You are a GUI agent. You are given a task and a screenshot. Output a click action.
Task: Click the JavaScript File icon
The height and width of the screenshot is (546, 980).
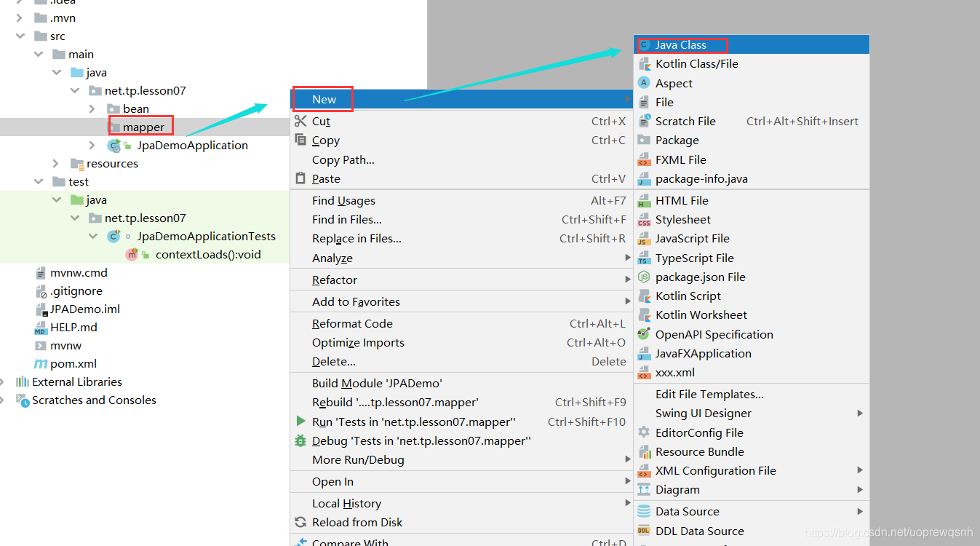pyautogui.click(x=644, y=239)
